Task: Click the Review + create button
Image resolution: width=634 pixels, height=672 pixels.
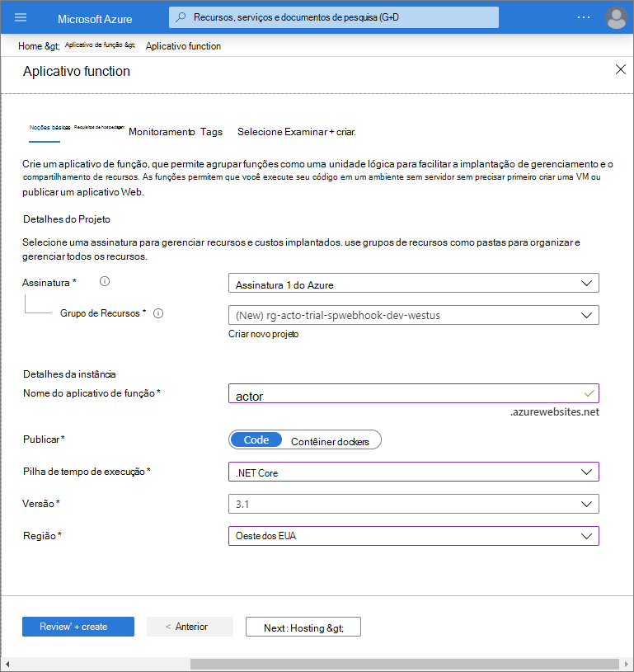Action: point(78,627)
